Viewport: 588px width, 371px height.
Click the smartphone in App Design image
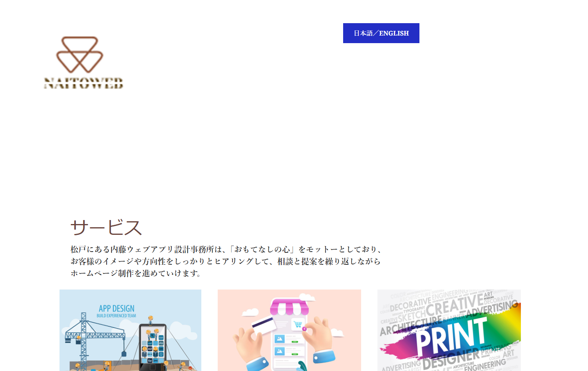click(152, 347)
